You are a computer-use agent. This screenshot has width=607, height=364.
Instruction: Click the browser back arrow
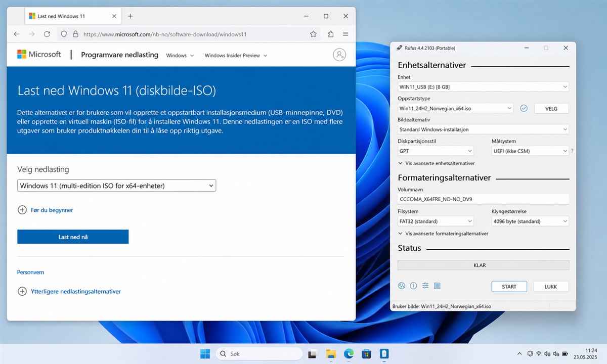pyautogui.click(x=17, y=34)
